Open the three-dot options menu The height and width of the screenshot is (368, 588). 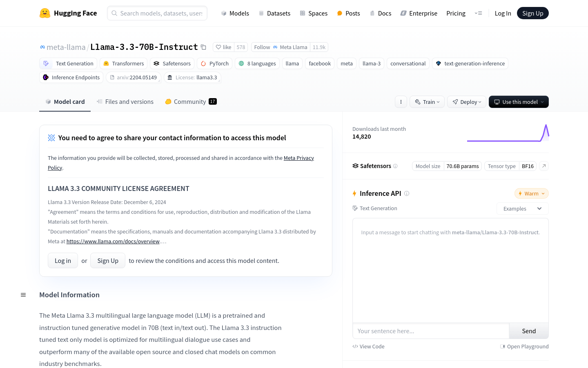point(401,102)
